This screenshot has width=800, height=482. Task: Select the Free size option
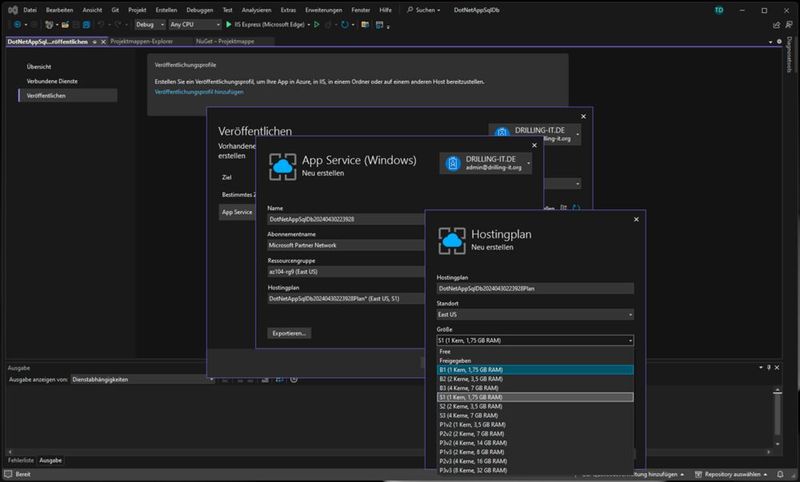tap(535, 351)
